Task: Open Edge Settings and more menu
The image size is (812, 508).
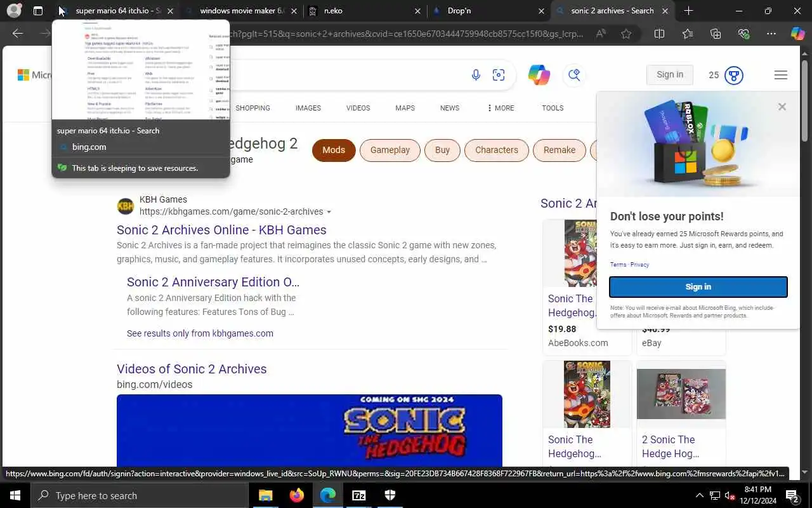Action: tap(771, 34)
